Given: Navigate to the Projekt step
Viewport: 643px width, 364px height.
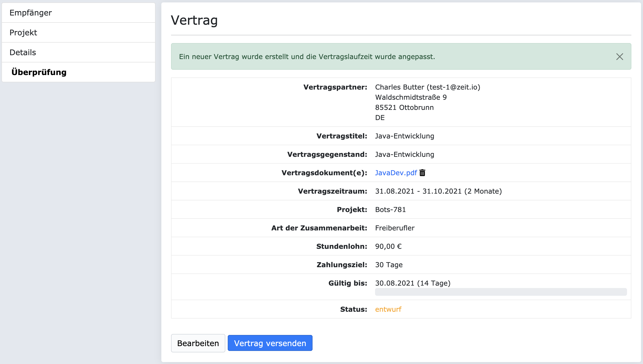Looking at the screenshot, I should click(24, 32).
